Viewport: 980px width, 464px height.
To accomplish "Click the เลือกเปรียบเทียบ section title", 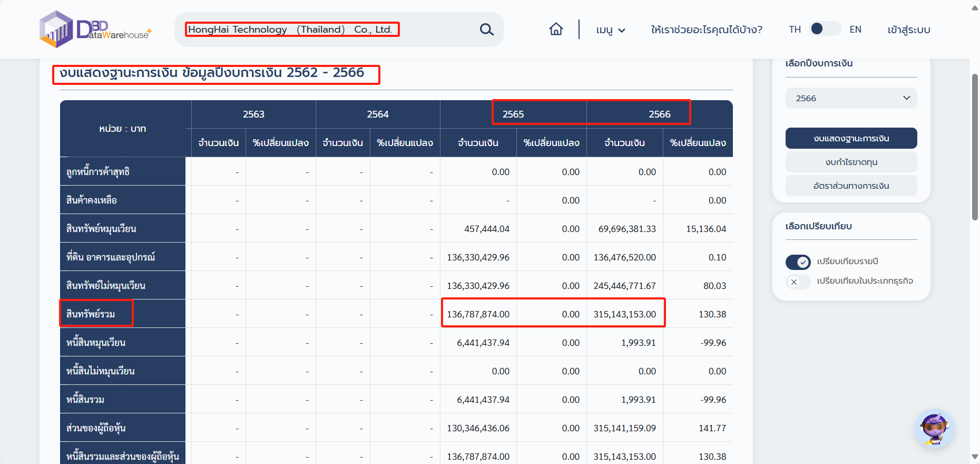I will pos(819,226).
